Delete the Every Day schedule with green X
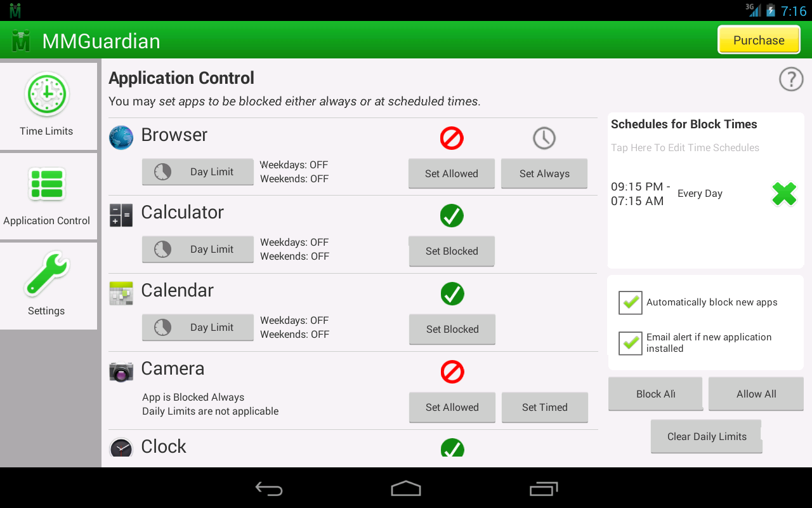The image size is (812, 508). (784, 194)
